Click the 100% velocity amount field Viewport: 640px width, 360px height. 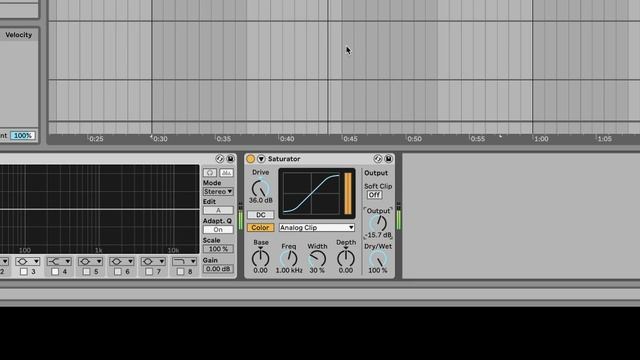pos(23,136)
